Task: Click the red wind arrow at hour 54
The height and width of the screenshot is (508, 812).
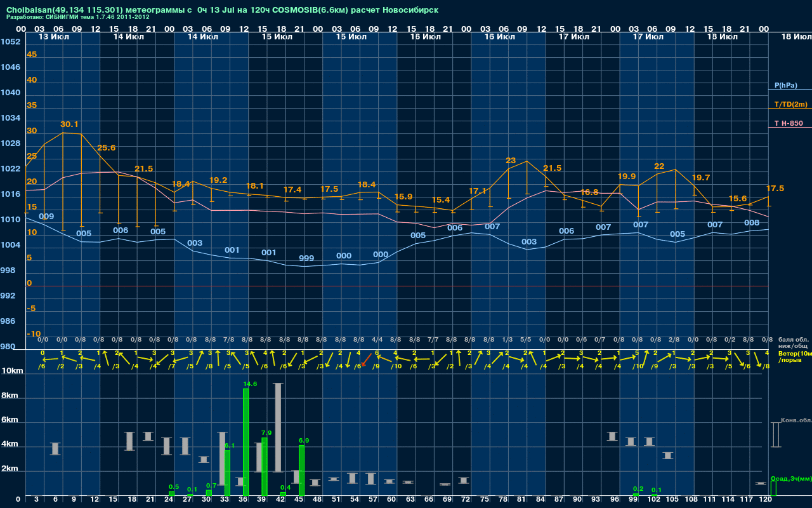Action: [x=366, y=360]
